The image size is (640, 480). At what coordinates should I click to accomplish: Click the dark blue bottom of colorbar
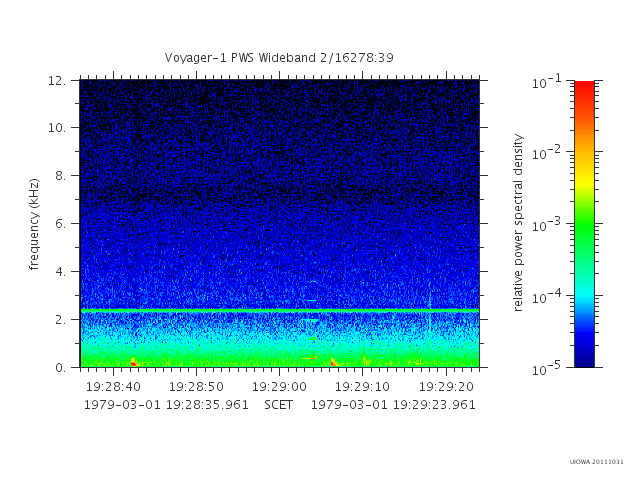584,357
